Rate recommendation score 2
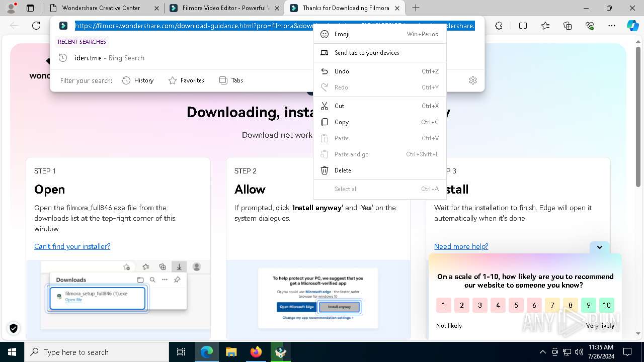The height and width of the screenshot is (362, 644). pyautogui.click(x=462, y=305)
